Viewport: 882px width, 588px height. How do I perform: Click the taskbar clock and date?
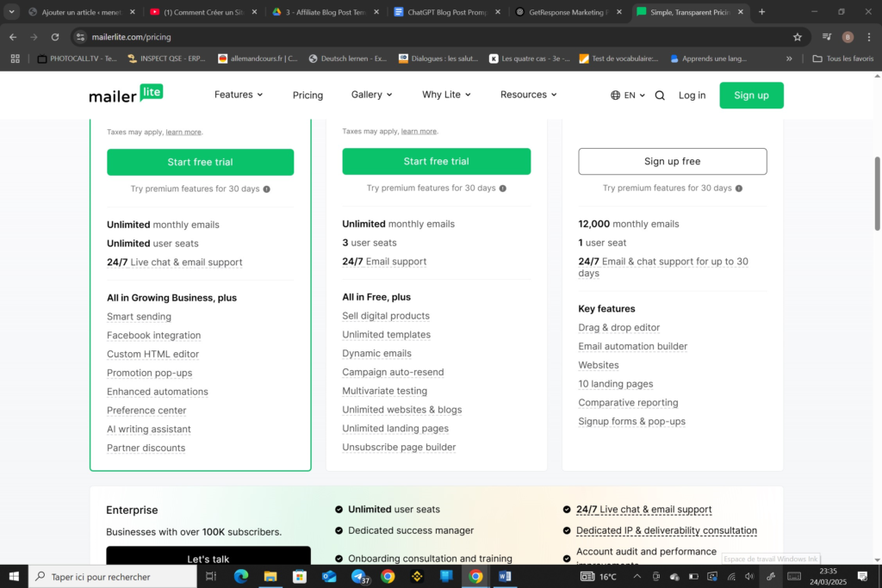click(x=828, y=576)
